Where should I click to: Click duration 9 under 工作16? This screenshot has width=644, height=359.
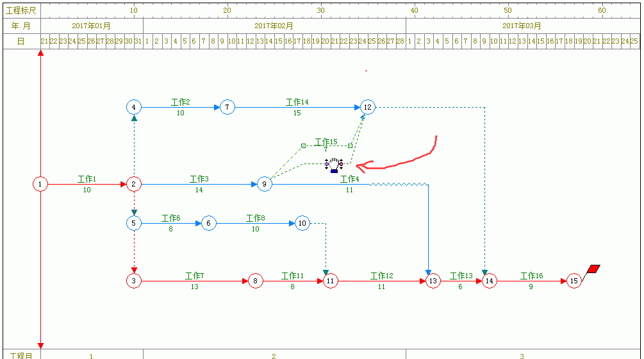[x=531, y=287]
